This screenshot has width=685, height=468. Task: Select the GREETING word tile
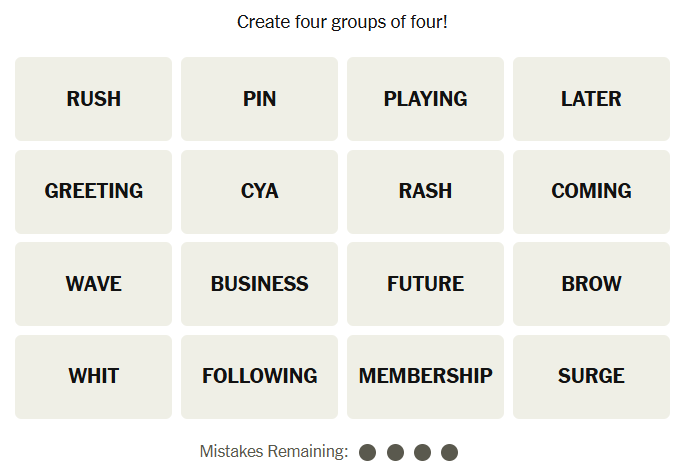tap(93, 191)
